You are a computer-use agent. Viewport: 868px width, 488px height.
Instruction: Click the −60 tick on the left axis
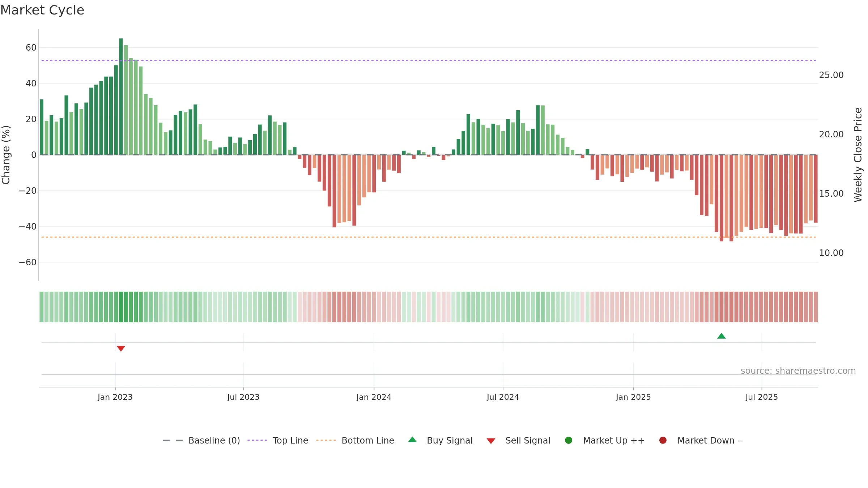[x=28, y=262]
